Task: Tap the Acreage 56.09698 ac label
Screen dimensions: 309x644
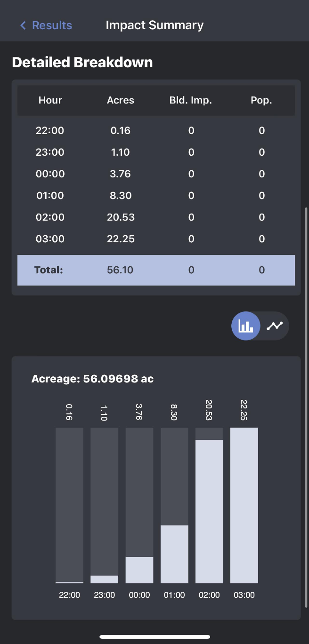Action: point(92,379)
